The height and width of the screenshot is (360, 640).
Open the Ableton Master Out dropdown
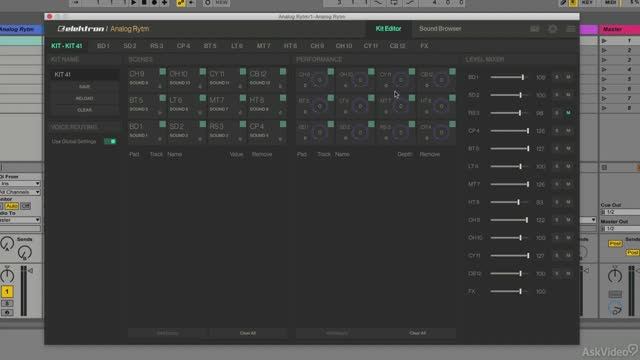[621, 229]
